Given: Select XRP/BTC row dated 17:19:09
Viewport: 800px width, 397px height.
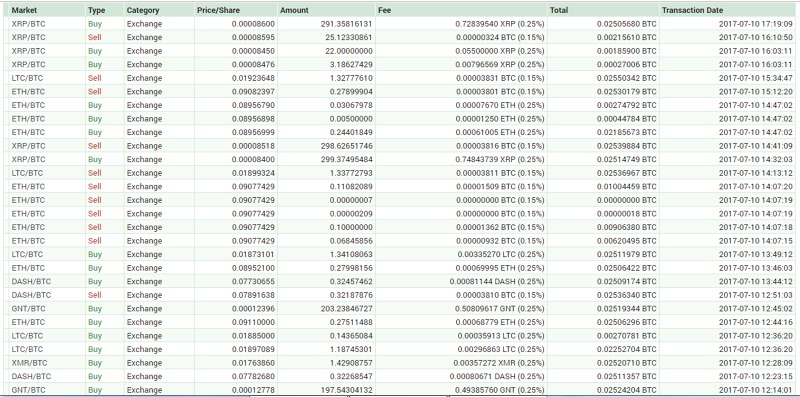Looking at the screenshot, I should click(403, 24).
